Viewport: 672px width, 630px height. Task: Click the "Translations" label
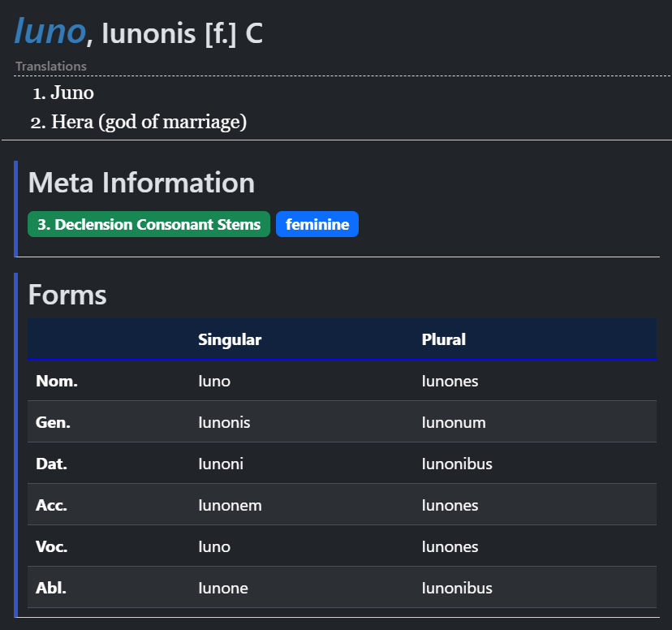(x=51, y=67)
